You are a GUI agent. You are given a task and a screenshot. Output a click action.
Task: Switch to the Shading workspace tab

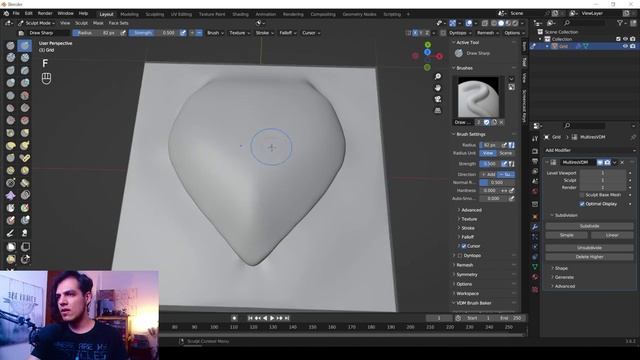pyautogui.click(x=240, y=14)
